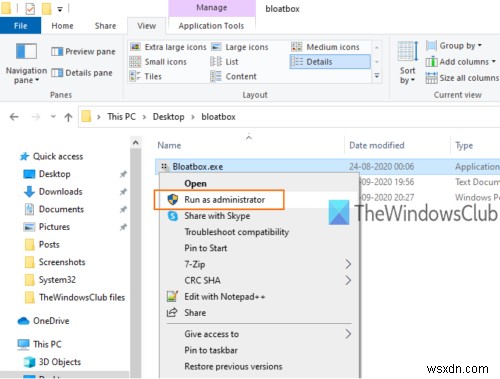Viewport: 500px width, 379px height.
Task: Expand the Give access to submenu arrow
Action: (348, 334)
